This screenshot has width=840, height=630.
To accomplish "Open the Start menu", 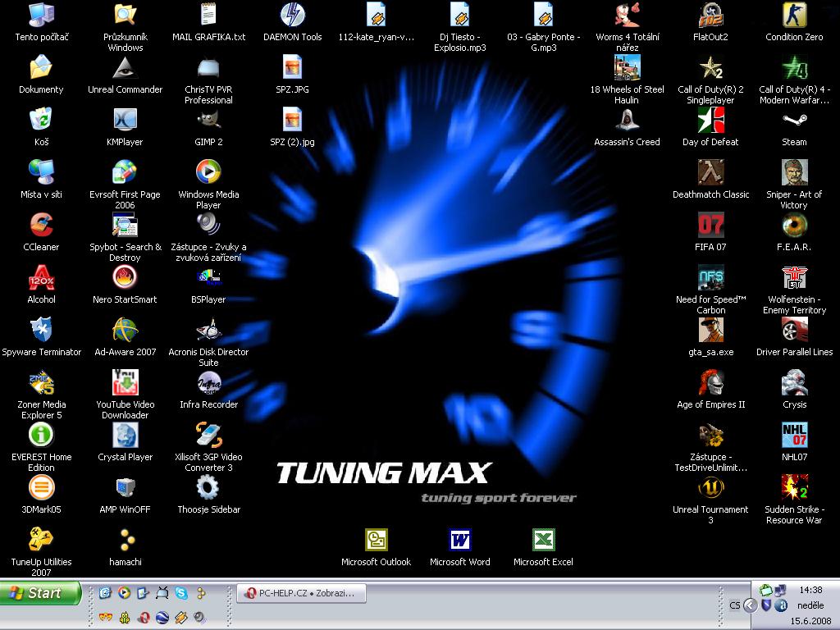I will pos(41,593).
